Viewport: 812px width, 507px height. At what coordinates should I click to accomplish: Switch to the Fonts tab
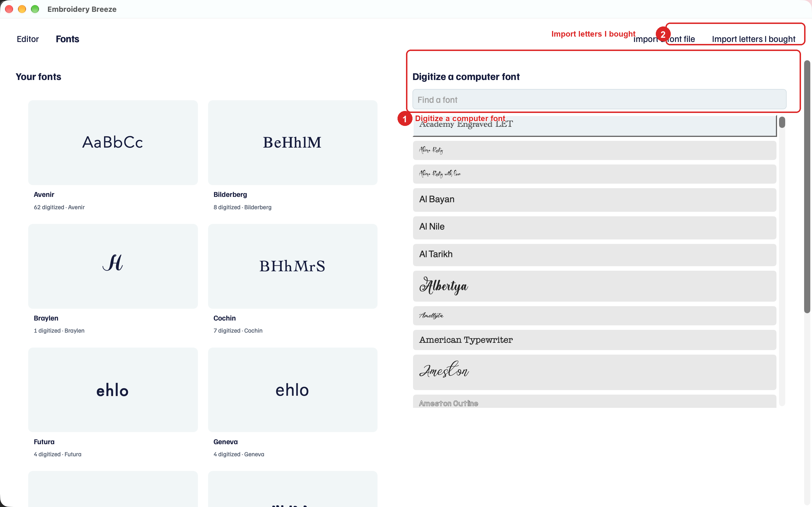coord(67,39)
